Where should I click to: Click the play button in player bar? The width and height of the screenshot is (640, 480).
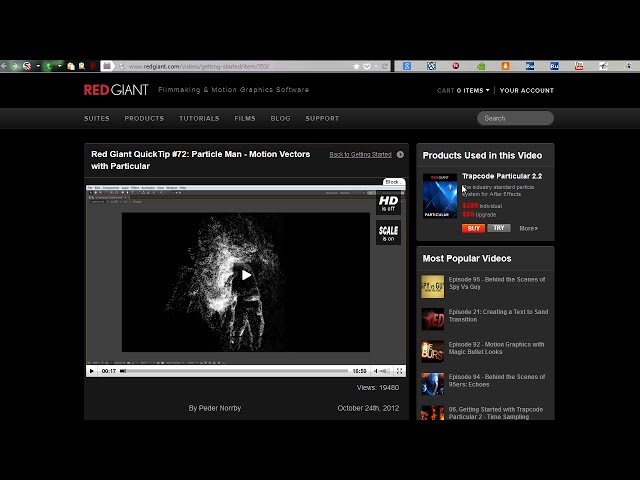coord(92,371)
